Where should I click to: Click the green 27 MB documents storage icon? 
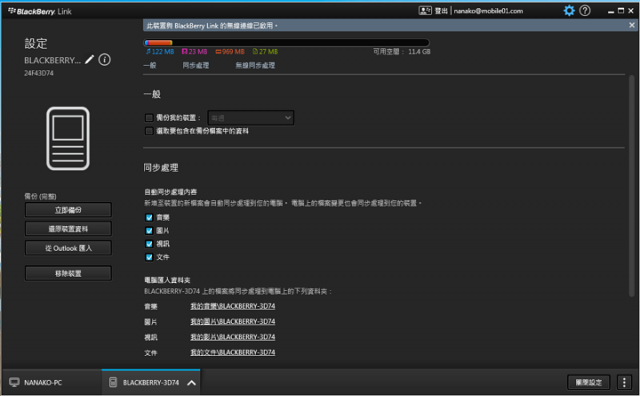(255, 51)
